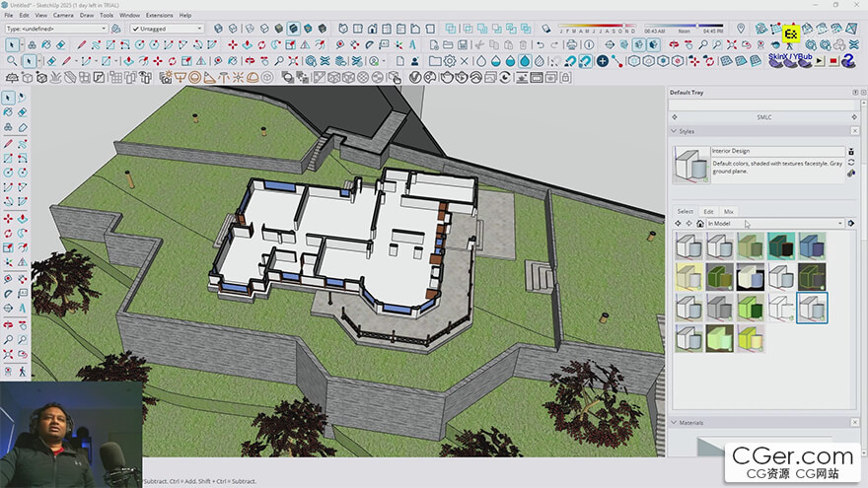The height and width of the screenshot is (488, 868).
Task: Click the month shadow date slider
Action: click(x=597, y=26)
